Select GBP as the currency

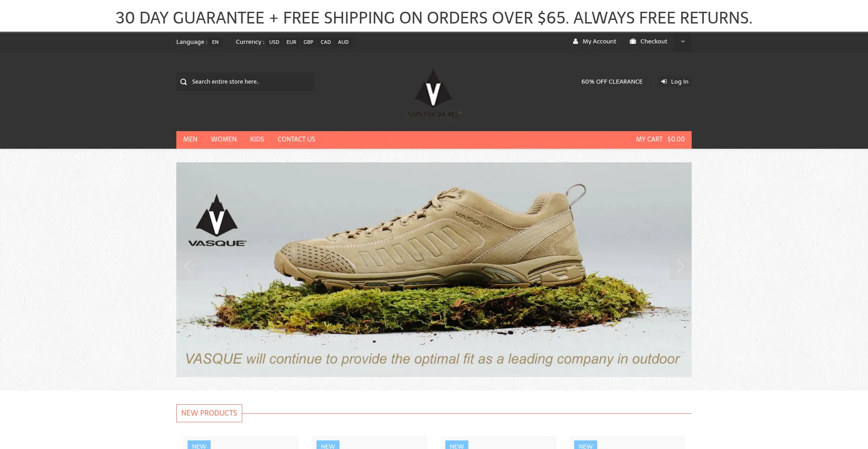click(308, 42)
